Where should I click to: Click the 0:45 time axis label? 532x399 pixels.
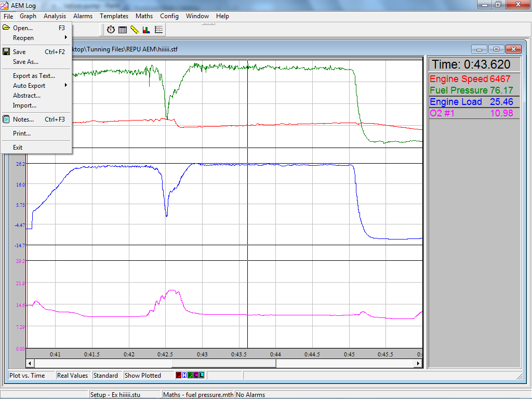tap(349, 354)
